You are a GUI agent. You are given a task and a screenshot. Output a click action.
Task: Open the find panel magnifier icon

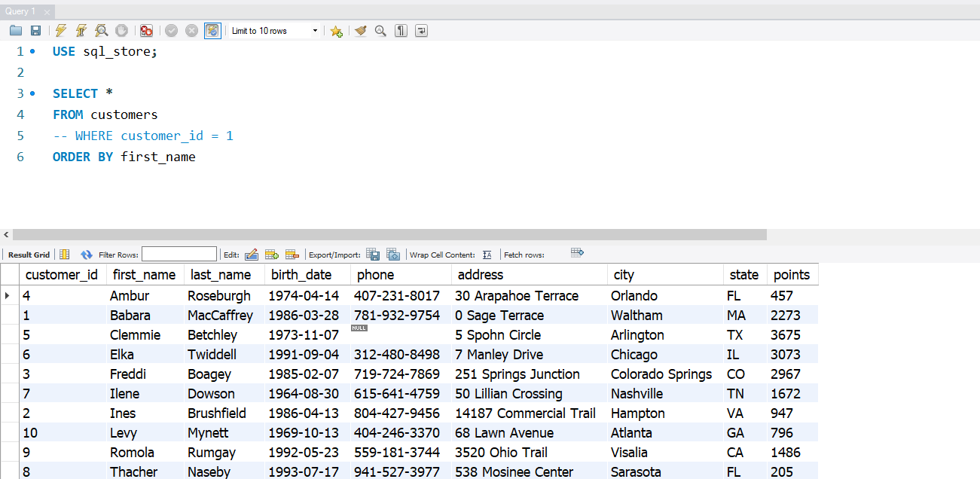coord(380,31)
